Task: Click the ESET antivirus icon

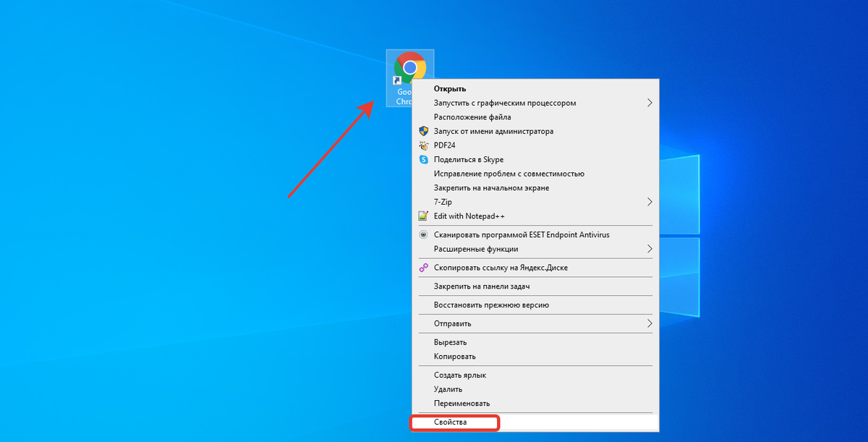Action: pyautogui.click(x=424, y=234)
